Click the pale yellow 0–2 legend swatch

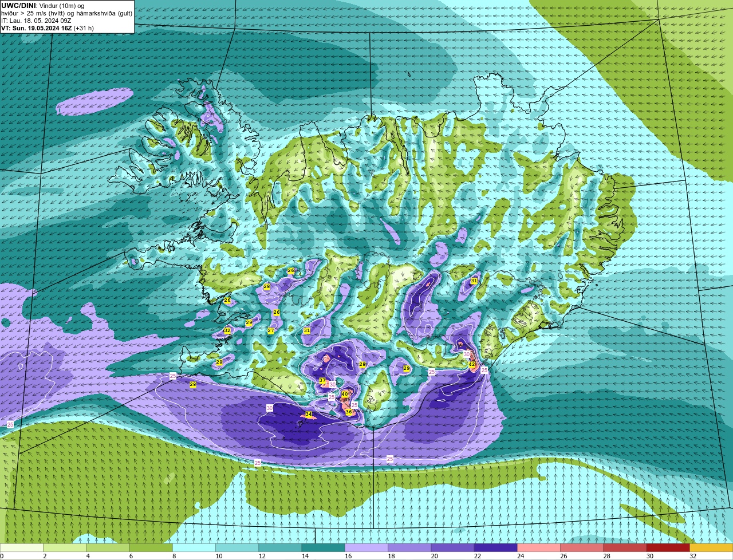(22, 548)
